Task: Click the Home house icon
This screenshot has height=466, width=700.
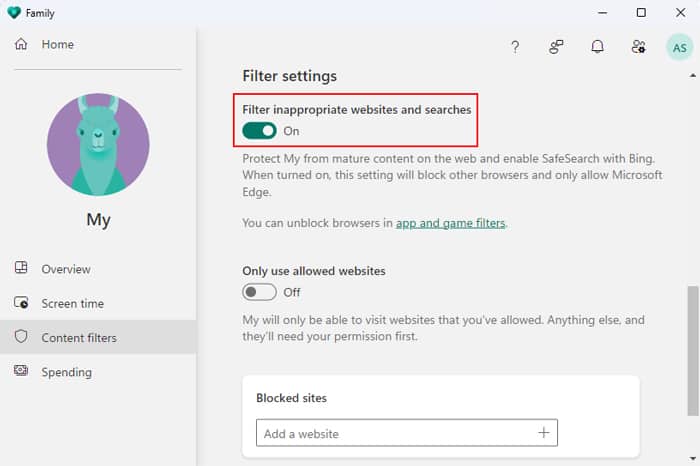Action: click(21, 44)
